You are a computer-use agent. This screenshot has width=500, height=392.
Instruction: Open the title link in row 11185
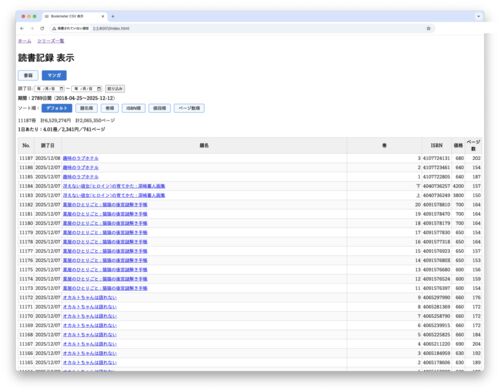[81, 177]
